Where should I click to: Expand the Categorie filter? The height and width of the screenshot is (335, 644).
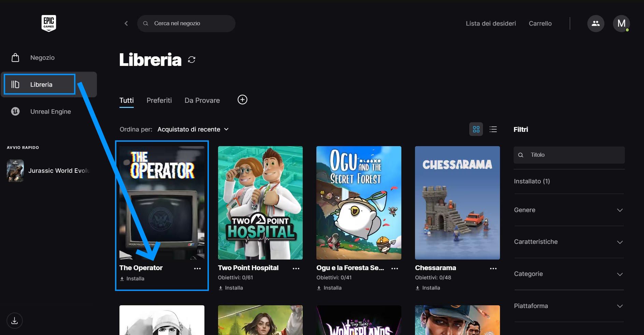pos(569,274)
